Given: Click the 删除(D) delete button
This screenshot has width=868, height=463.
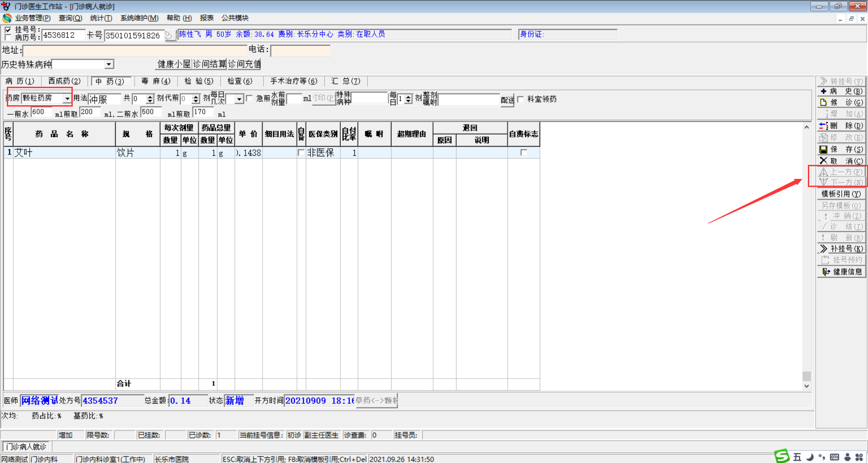Looking at the screenshot, I should pos(841,126).
